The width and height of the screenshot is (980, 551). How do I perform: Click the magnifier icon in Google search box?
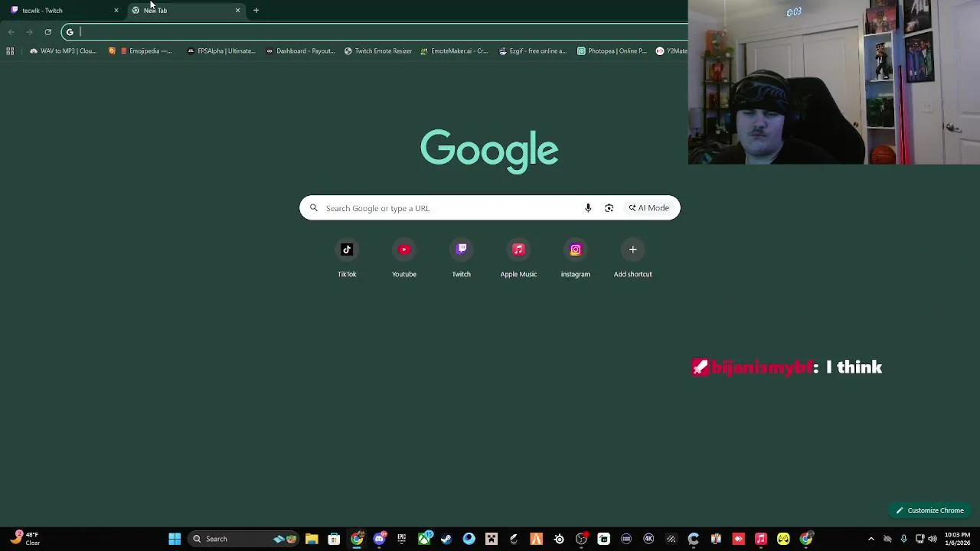(313, 208)
